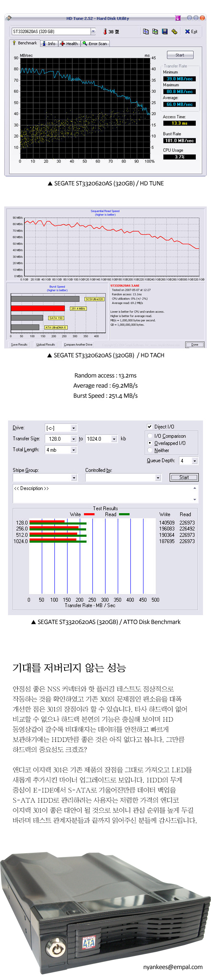Click the HD Tune title bar app icon

[9, 18]
